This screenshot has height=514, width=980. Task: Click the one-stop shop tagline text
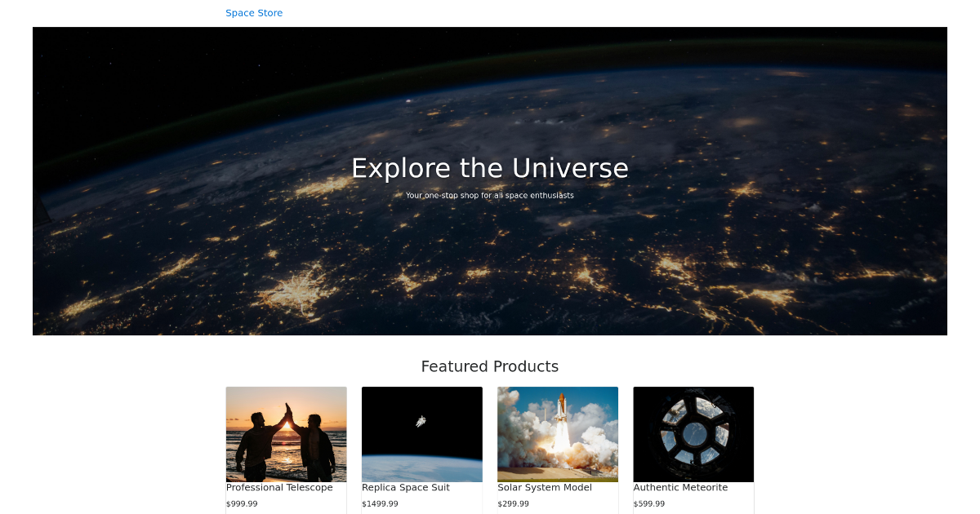(490, 195)
